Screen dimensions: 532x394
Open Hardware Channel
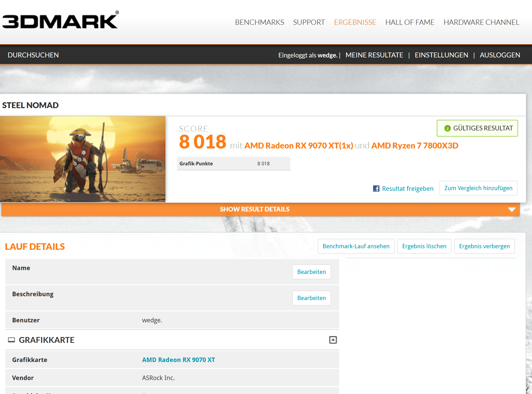pos(481,22)
